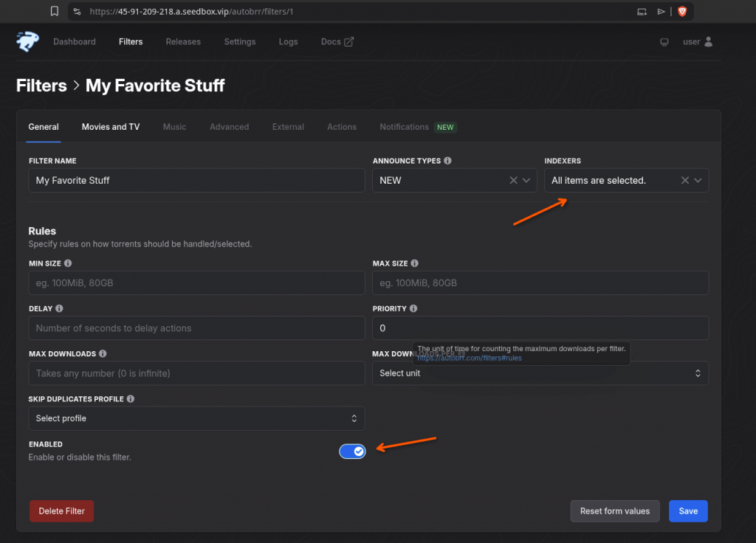Click the Max Size input field
The width and height of the screenshot is (756, 543).
pos(540,283)
